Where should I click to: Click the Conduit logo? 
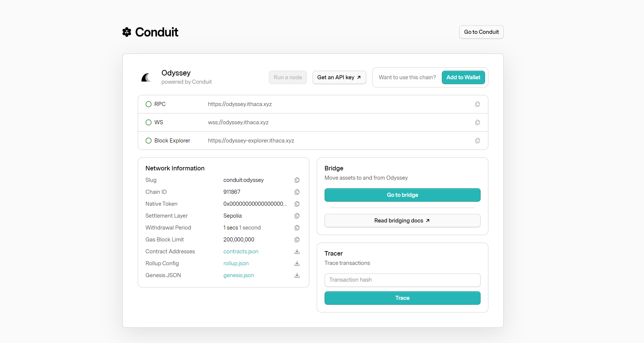(x=150, y=32)
